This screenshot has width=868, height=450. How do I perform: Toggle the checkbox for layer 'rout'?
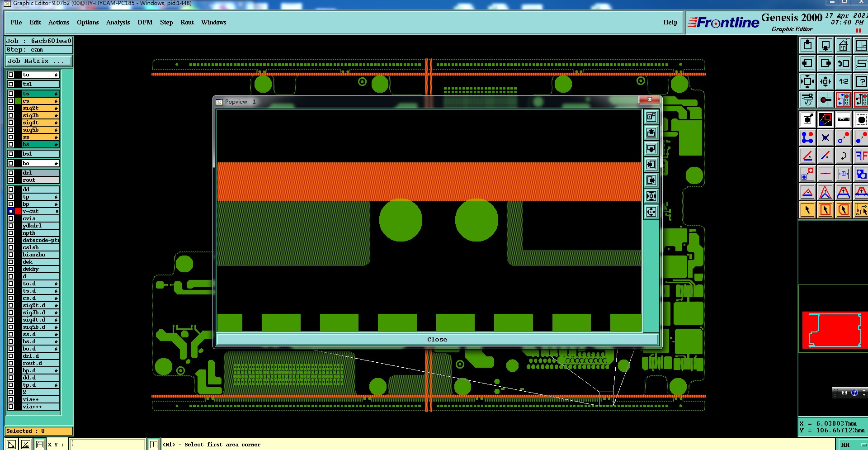point(11,180)
